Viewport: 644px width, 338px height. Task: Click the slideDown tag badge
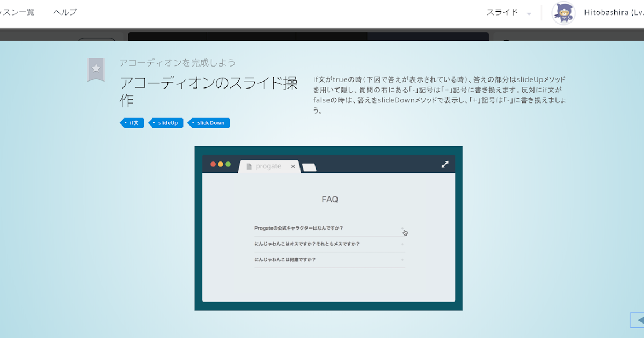point(209,123)
